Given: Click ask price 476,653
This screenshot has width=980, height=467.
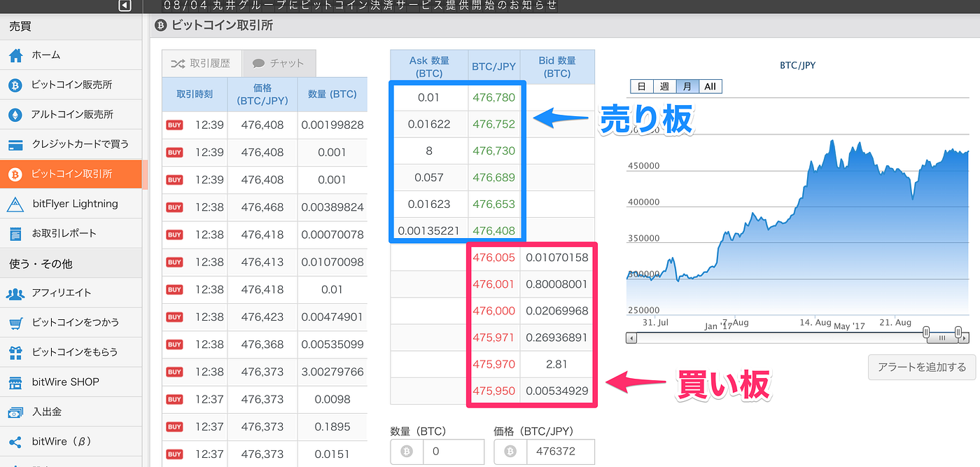Looking at the screenshot, I should coord(493,204).
